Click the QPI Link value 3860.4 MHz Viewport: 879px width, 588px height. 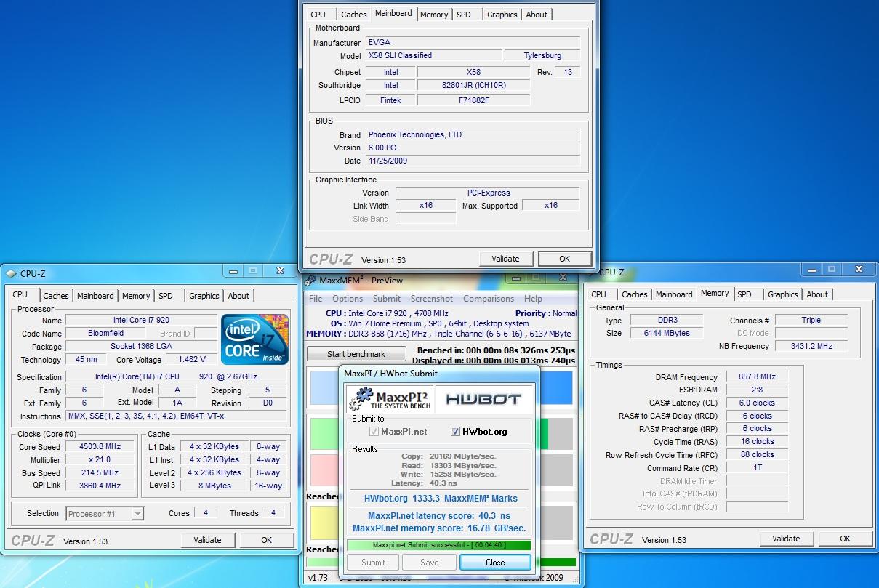pos(100,486)
